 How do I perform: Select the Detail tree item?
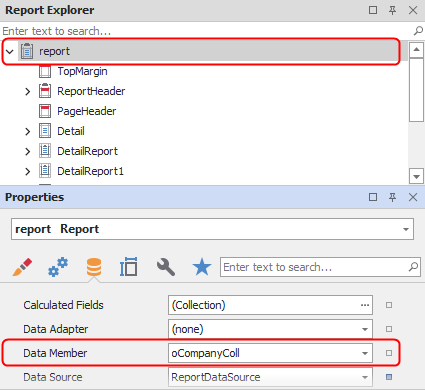(71, 131)
